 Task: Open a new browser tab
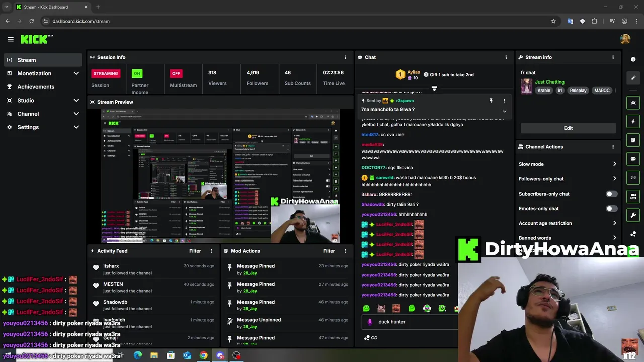coord(98,7)
